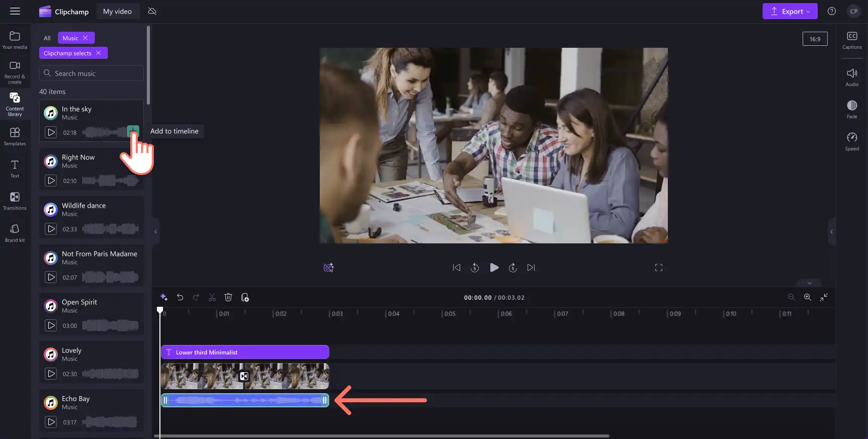868x439 pixels.
Task: Preview Wildlife dance track
Action: pyautogui.click(x=51, y=229)
